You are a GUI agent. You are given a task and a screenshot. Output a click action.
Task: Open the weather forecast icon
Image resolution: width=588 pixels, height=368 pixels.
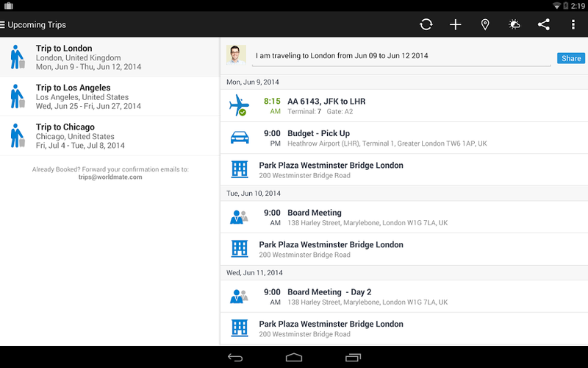click(x=514, y=25)
